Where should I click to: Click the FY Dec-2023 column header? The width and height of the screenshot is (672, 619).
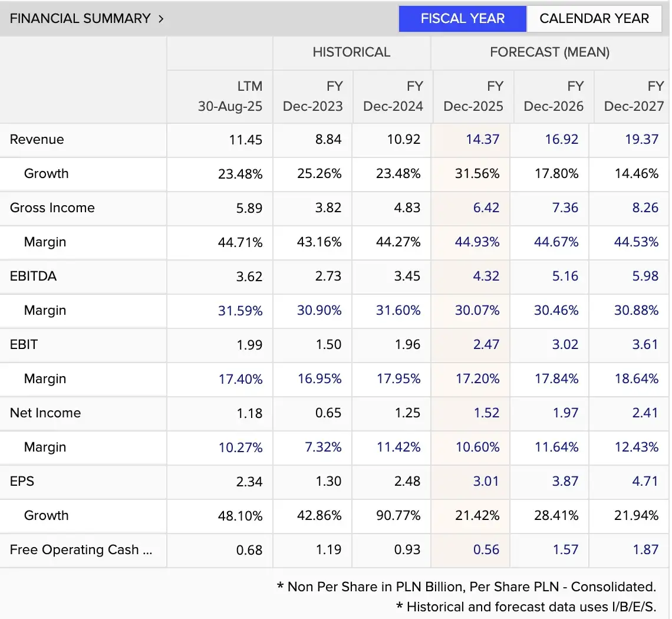[x=313, y=96]
